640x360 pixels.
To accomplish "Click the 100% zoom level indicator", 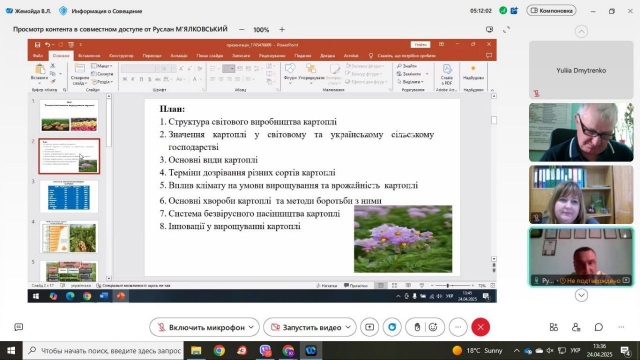I will point(261,30).
